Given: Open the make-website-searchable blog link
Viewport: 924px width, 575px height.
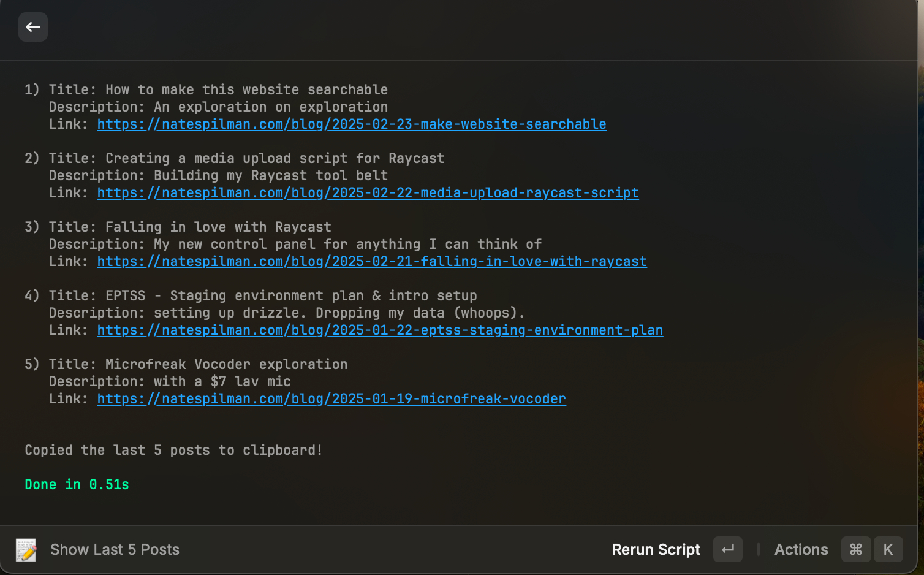Looking at the screenshot, I should pyautogui.click(x=352, y=124).
